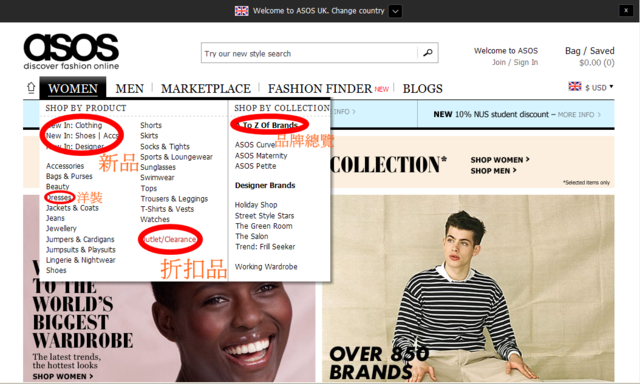Focus the style search input field
640x384 pixels.
[x=309, y=53]
